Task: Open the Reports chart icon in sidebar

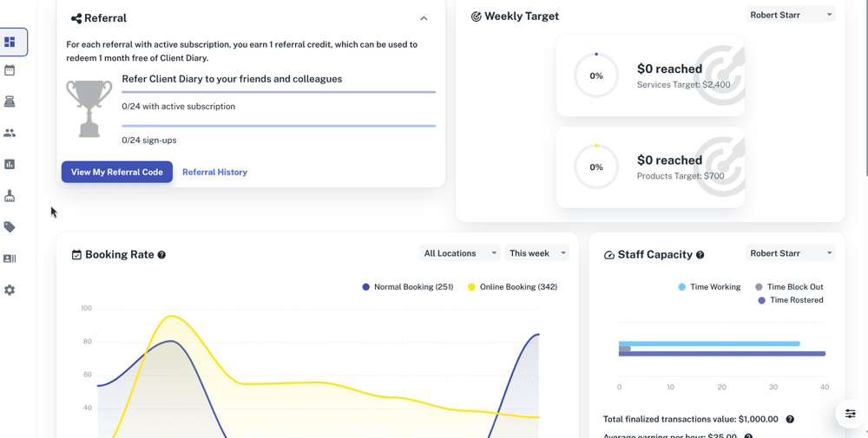Action: pyautogui.click(x=10, y=164)
